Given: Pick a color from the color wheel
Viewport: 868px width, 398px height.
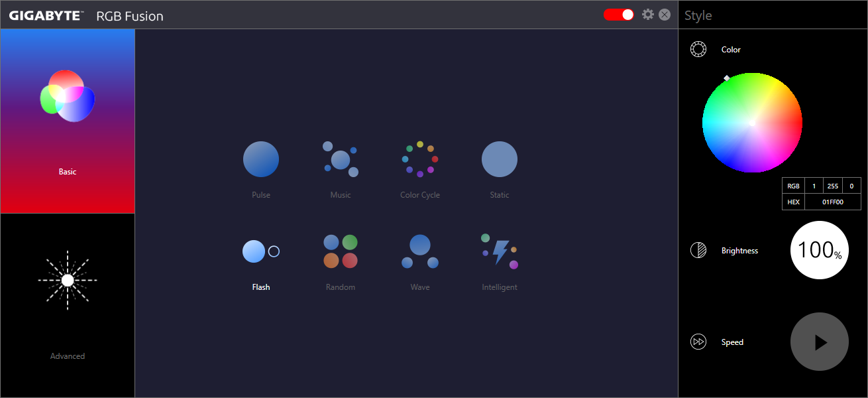Looking at the screenshot, I should (752, 123).
